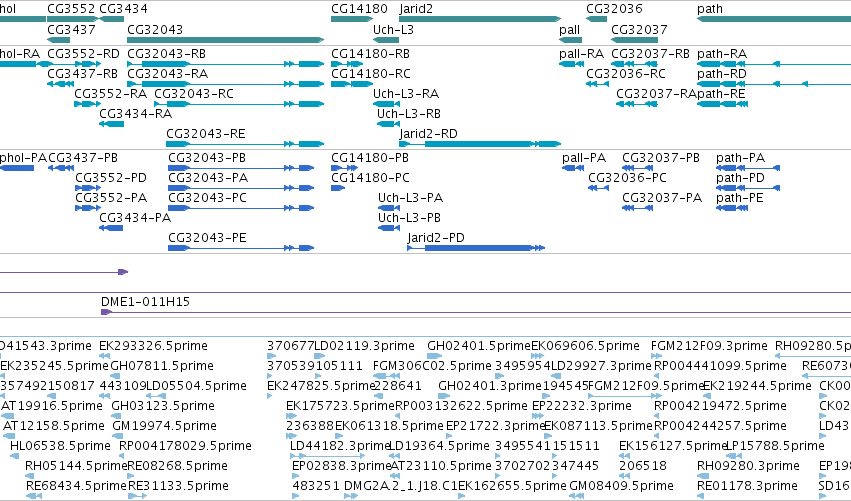Viewport: 851px width, 501px height.
Task: Select protein path-PE
Action: (x=740, y=198)
